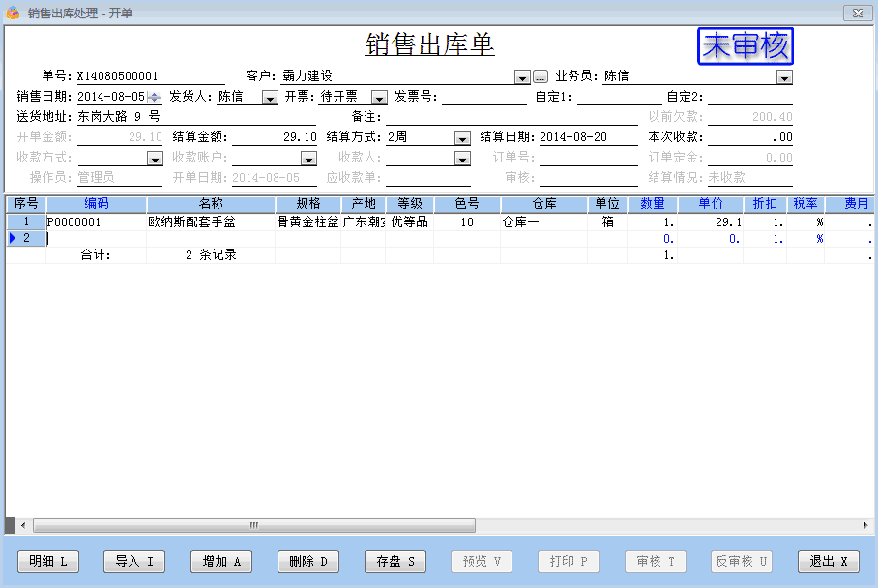This screenshot has height=588, width=878.
Task: Expand the 开票 invoice status dropdown
Action: tap(379, 97)
